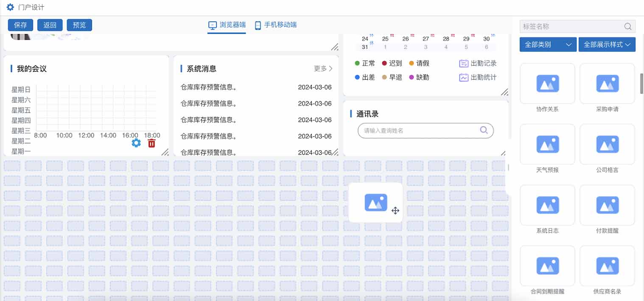This screenshot has width=644, height=301.
Task: Open the settings gear on 我的会议 widget
Action: (136, 143)
